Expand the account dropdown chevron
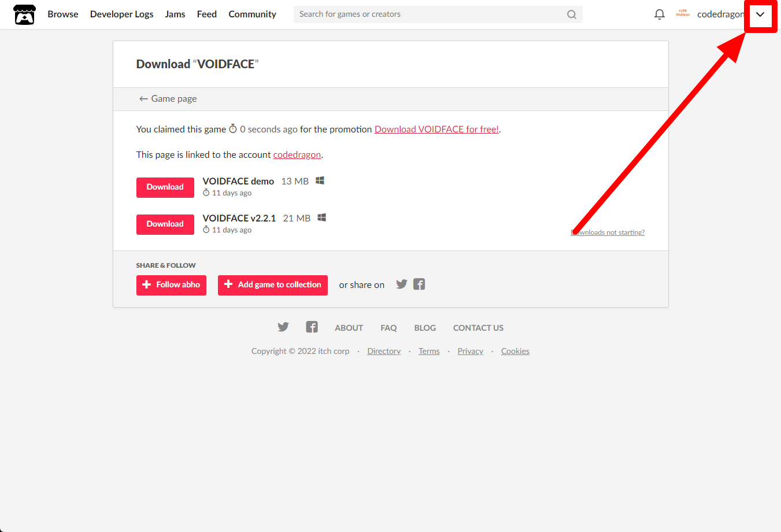Screen dimensions: 781x532 (x=760, y=14)
